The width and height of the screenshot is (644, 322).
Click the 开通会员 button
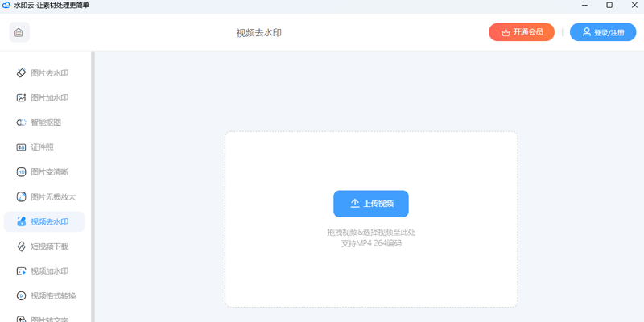pyautogui.click(x=522, y=32)
